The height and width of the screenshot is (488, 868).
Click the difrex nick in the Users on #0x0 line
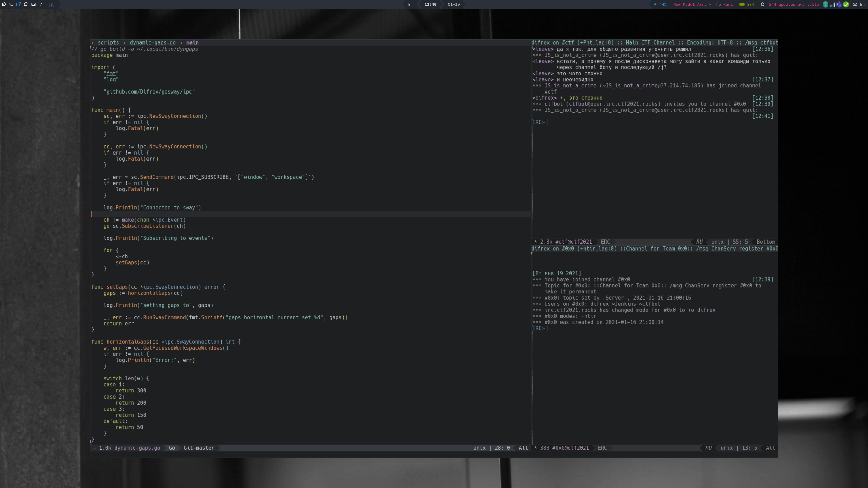point(599,304)
